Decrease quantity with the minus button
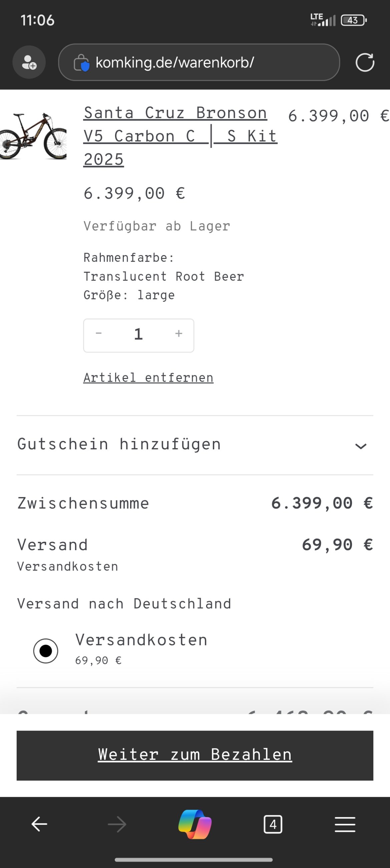The width and height of the screenshot is (390, 868). point(99,334)
